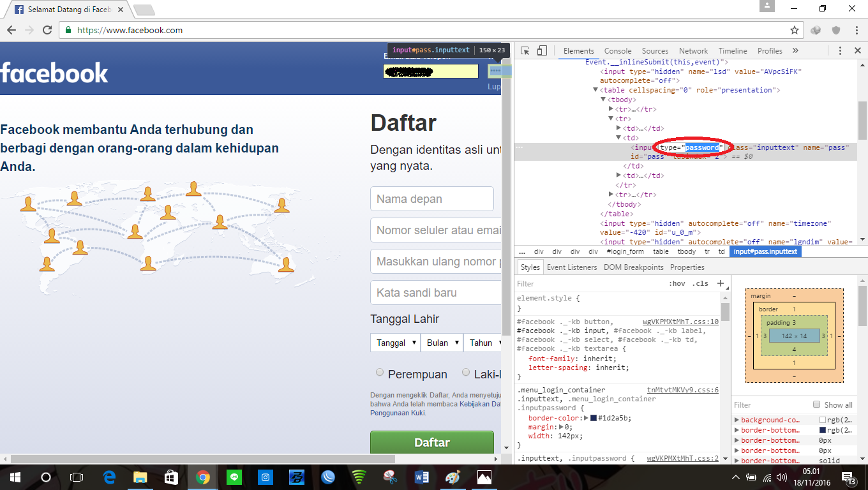Click the green Daftar button
The height and width of the screenshot is (490, 868).
pyautogui.click(x=432, y=443)
